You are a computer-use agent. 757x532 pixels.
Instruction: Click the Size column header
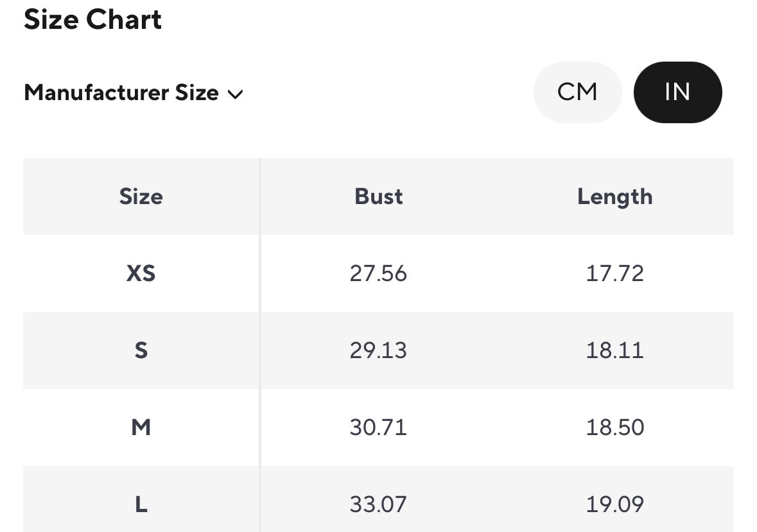coord(141,196)
